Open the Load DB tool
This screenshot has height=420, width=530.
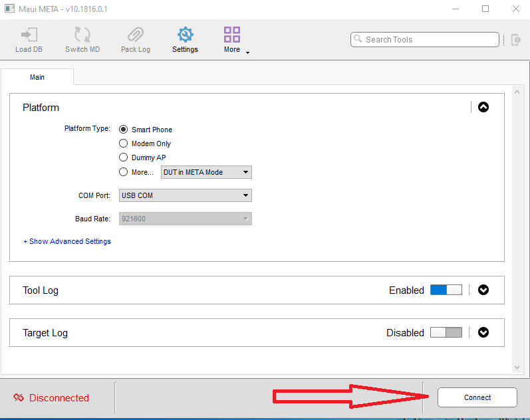click(29, 40)
